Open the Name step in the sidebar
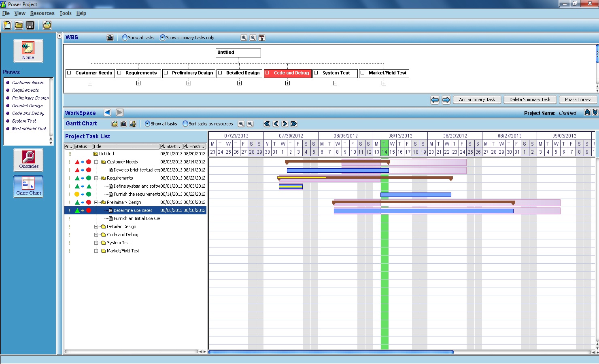This screenshot has width=599, height=364. (28, 51)
